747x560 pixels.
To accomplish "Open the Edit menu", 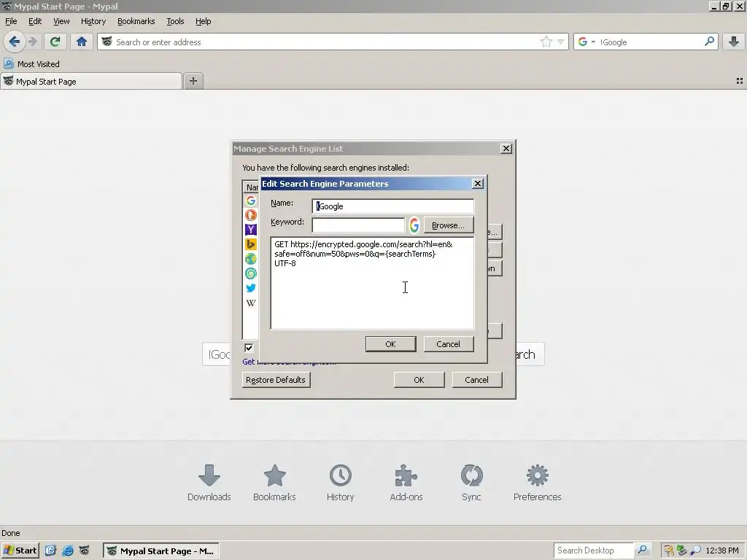I will coord(35,21).
